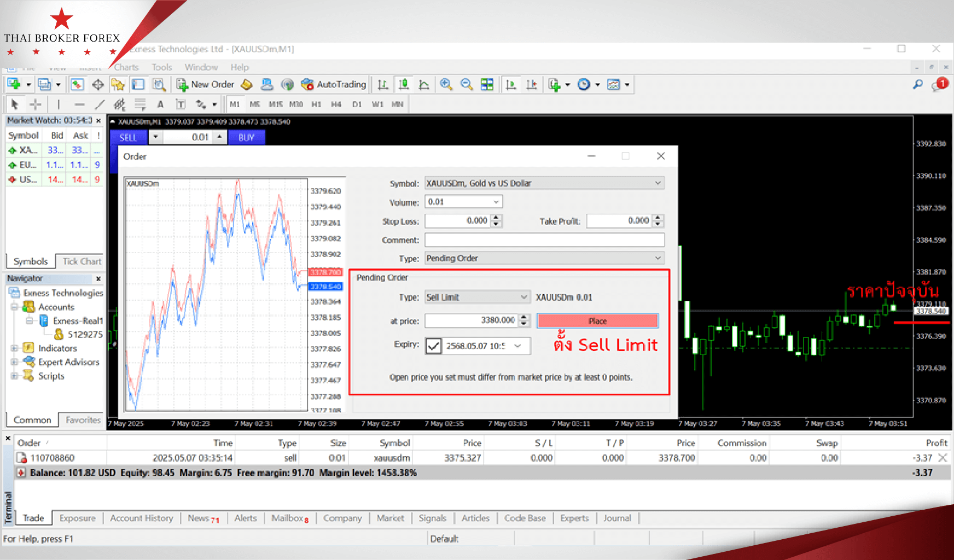Open the Sell Limit type dropdown

tap(478, 297)
